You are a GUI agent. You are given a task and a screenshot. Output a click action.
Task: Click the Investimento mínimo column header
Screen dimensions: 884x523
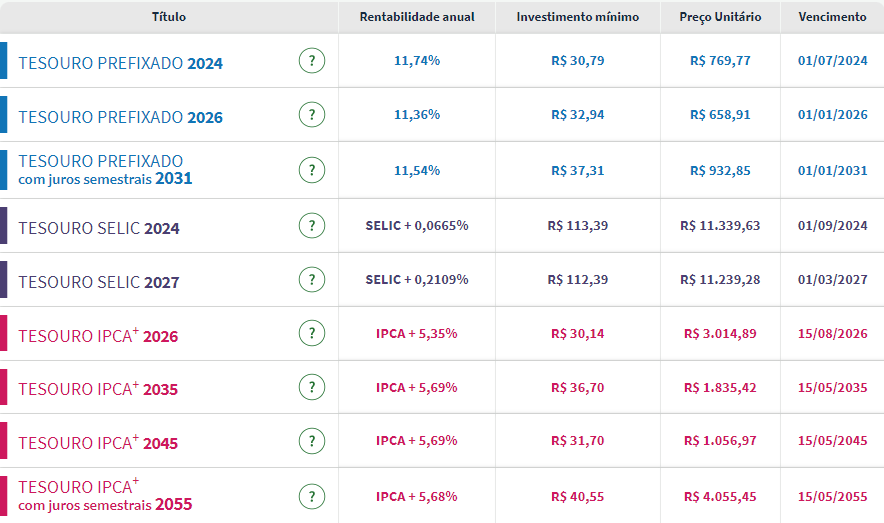click(x=577, y=17)
